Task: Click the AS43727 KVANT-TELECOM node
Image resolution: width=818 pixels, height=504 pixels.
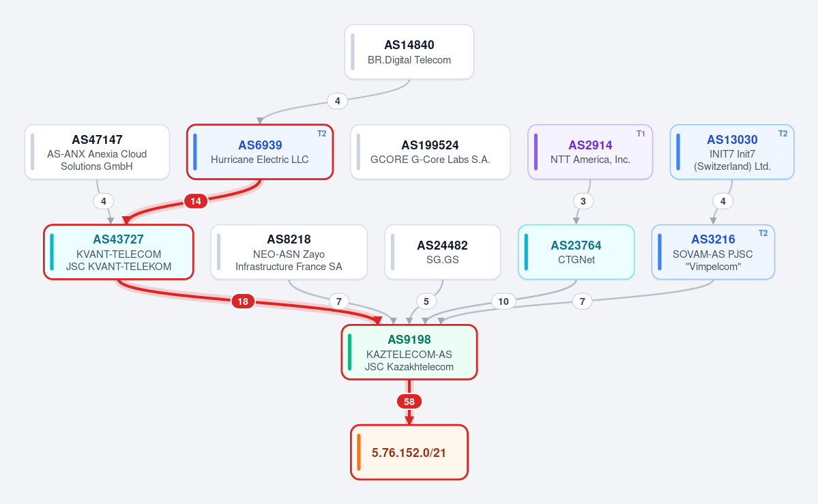Action: tap(119, 252)
